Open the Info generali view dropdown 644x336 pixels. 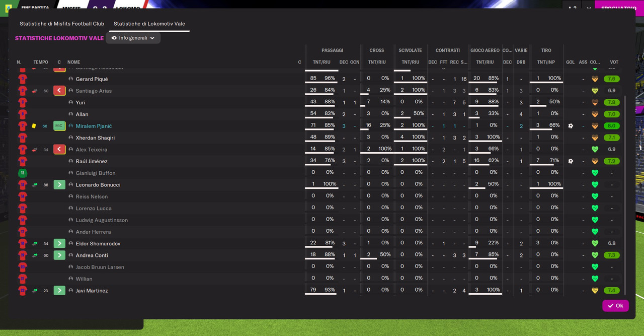pyautogui.click(x=133, y=38)
